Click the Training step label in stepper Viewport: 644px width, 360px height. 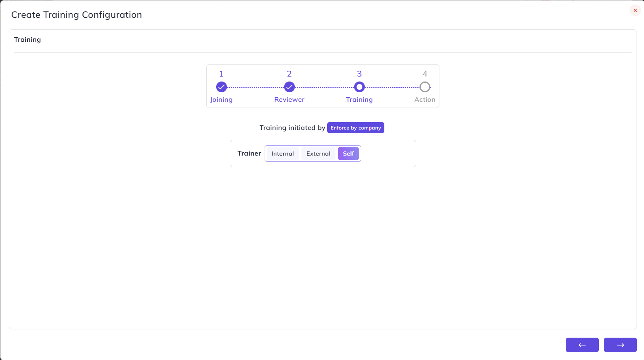click(359, 100)
